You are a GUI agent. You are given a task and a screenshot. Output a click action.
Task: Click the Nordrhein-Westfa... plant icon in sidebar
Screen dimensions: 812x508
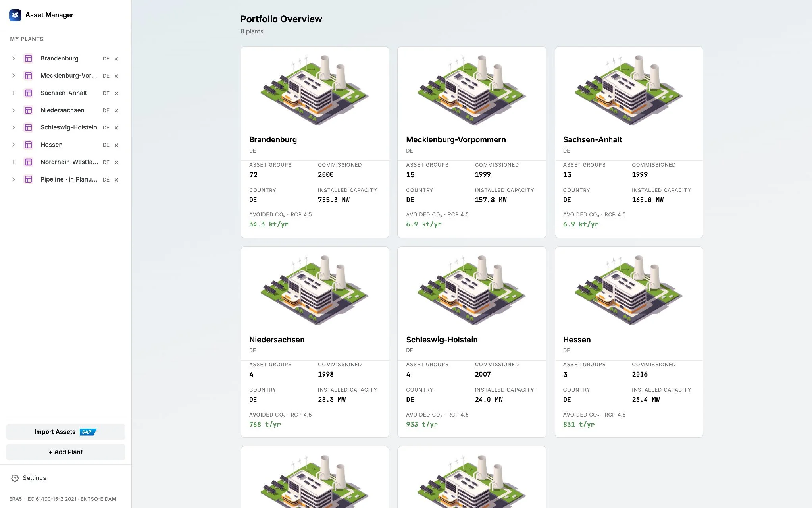point(28,162)
